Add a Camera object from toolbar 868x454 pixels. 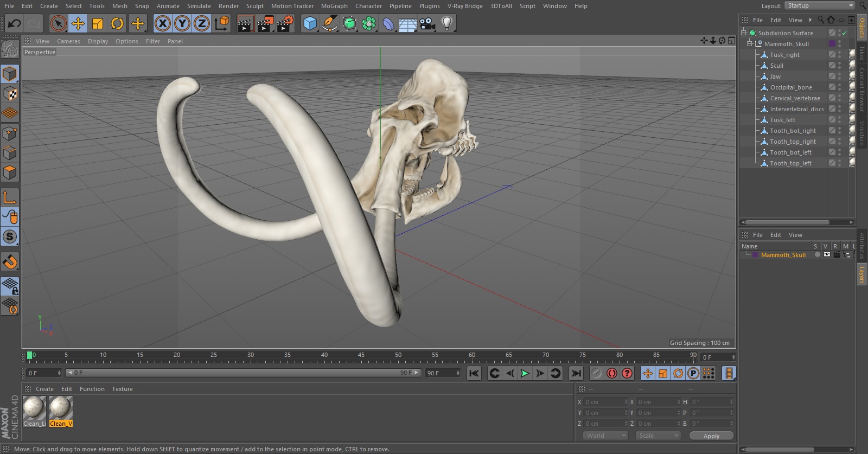[x=427, y=23]
